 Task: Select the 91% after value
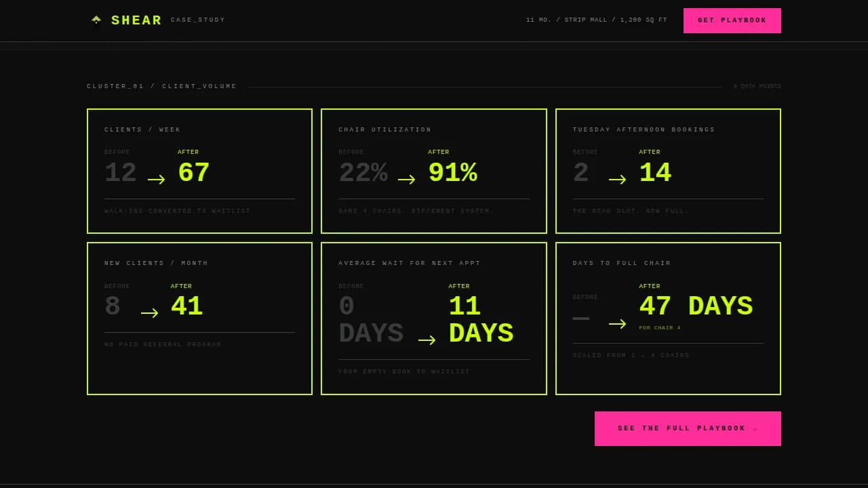[452, 173]
